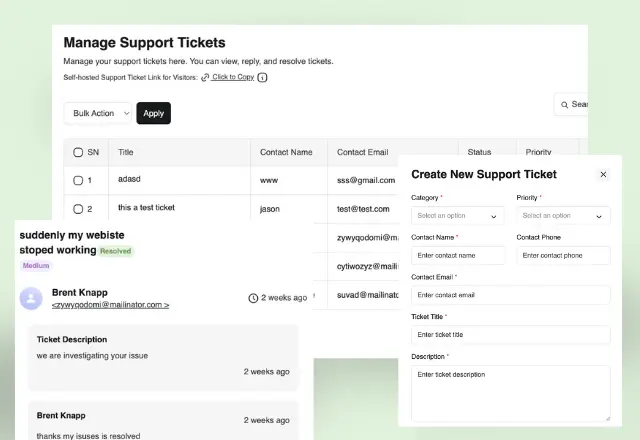This screenshot has height=440, width=640.
Task: Check the checkbox for ticket row 2
Action: 78,209
